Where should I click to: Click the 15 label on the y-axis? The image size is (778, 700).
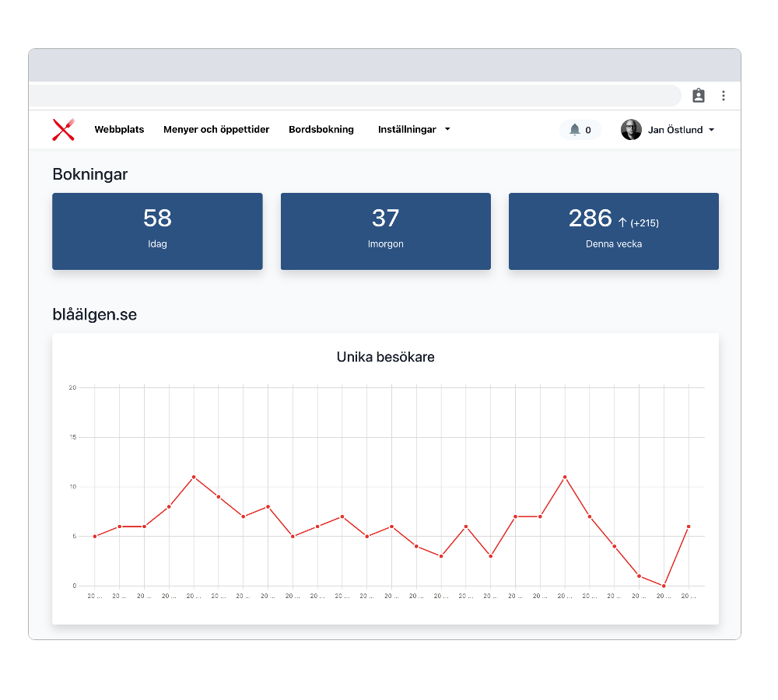coord(73,437)
